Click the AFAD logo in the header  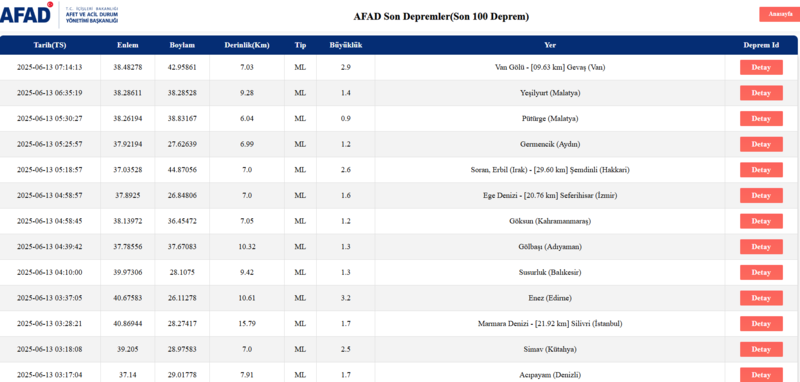(x=59, y=14)
